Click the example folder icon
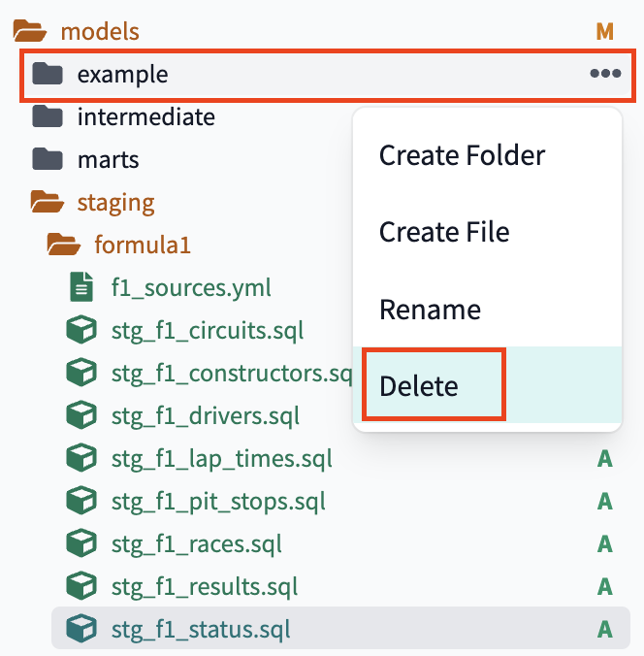 point(47,74)
